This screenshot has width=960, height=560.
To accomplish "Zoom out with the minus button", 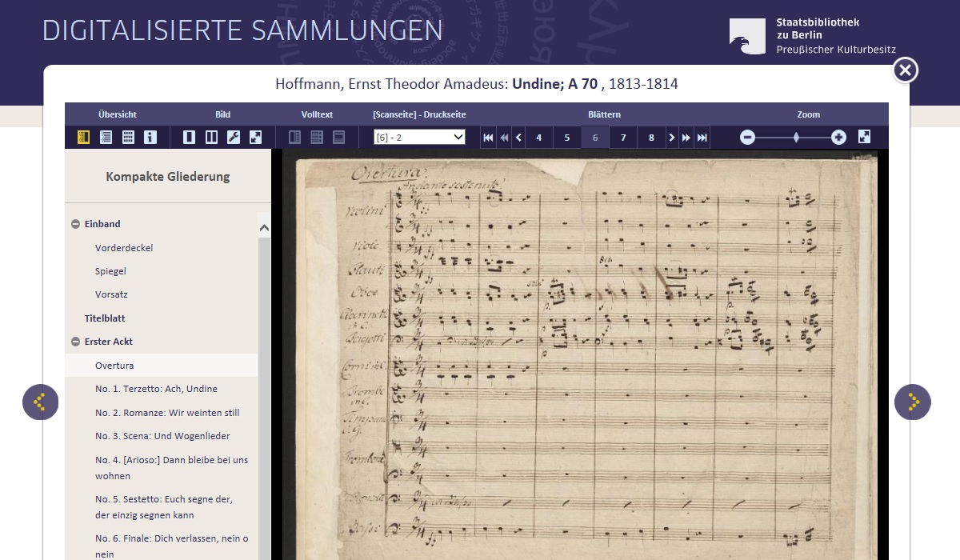I will click(747, 138).
